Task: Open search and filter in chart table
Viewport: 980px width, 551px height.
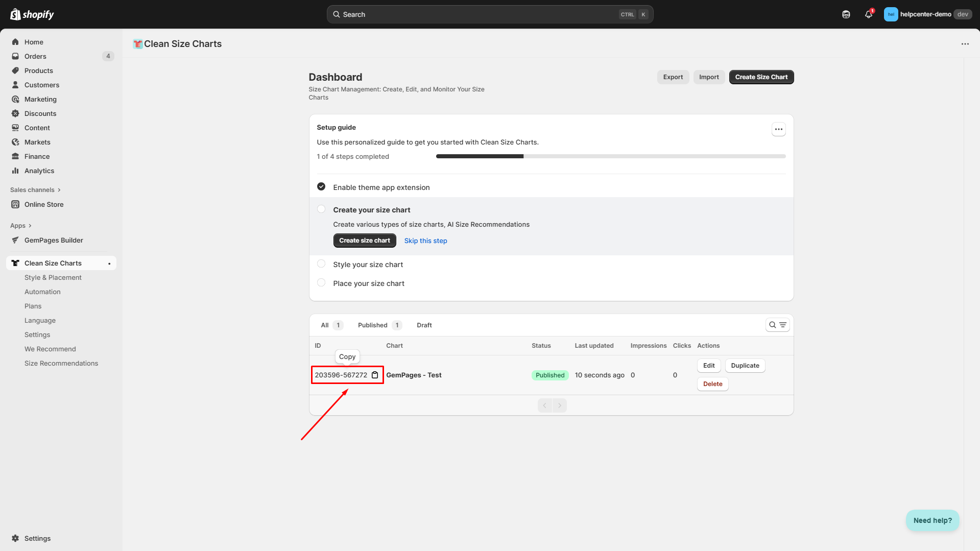Action: click(777, 325)
